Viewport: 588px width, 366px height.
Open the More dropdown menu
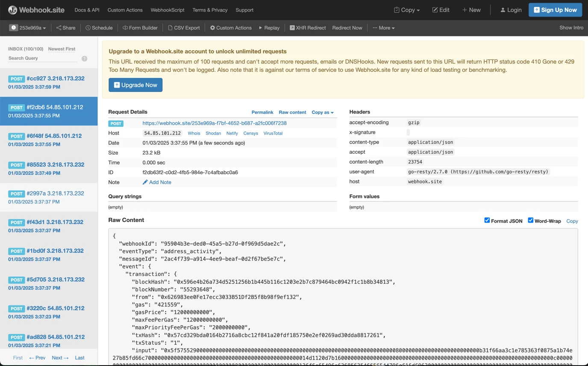pyautogui.click(x=383, y=28)
